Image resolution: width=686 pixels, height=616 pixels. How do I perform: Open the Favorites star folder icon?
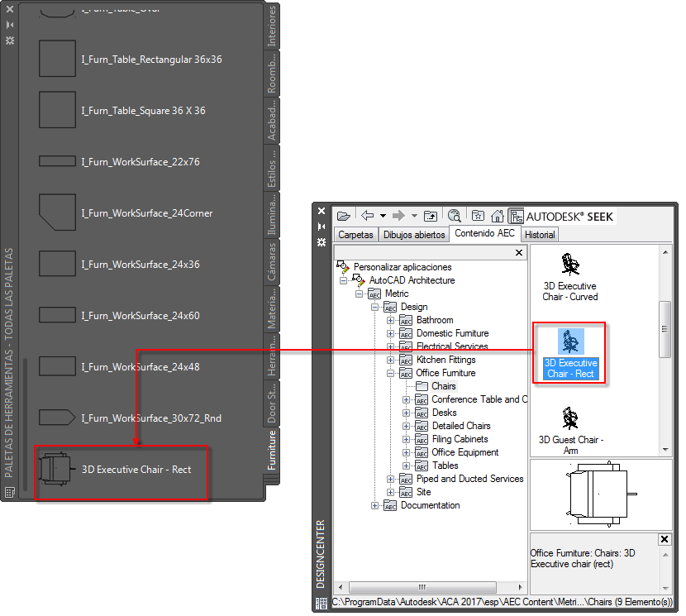coord(478,216)
